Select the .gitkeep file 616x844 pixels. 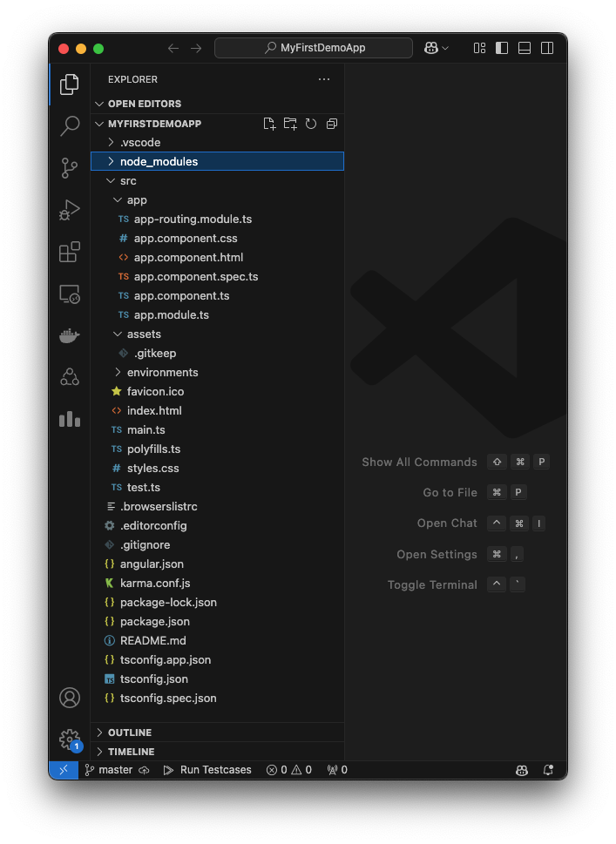218,353
